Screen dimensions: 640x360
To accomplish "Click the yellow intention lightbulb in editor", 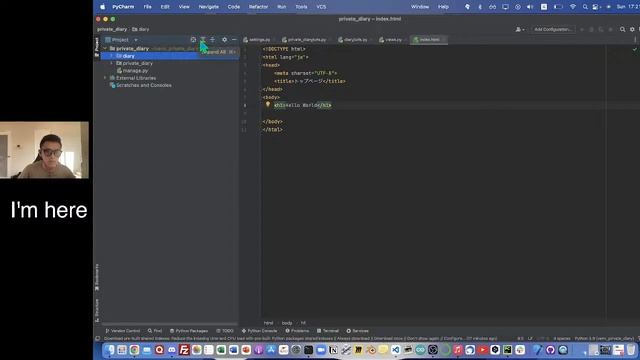I will (268, 104).
